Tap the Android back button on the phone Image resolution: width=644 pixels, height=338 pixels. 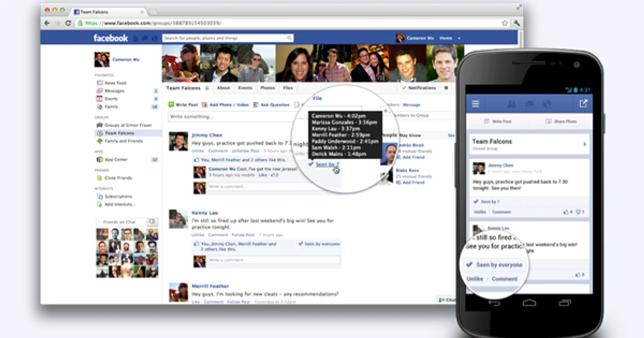pos(494,303)
